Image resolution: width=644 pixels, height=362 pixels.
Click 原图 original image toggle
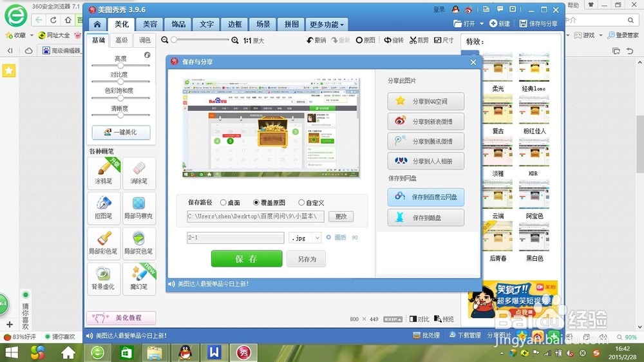(x=366, y=41)
